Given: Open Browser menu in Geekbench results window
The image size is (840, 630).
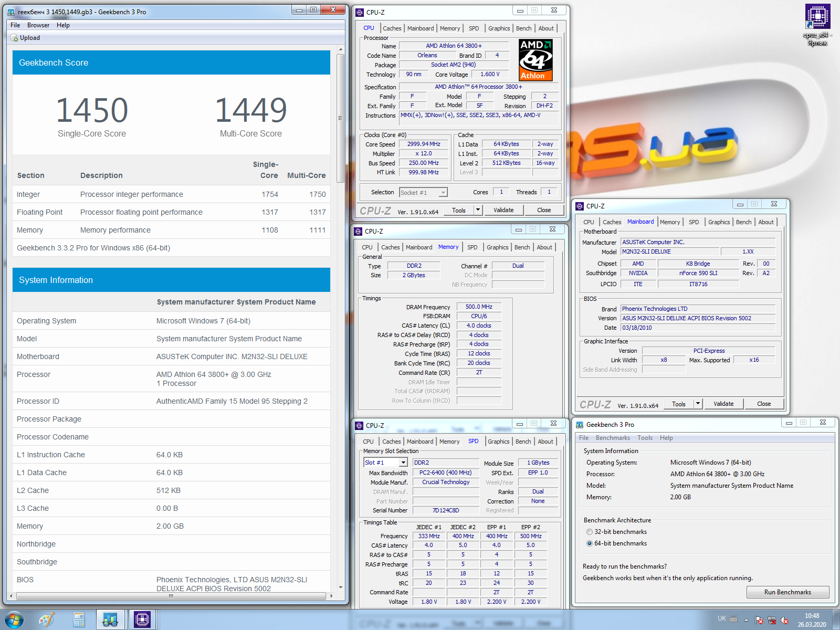Looking at the screenshot, I should click(38, 25).
